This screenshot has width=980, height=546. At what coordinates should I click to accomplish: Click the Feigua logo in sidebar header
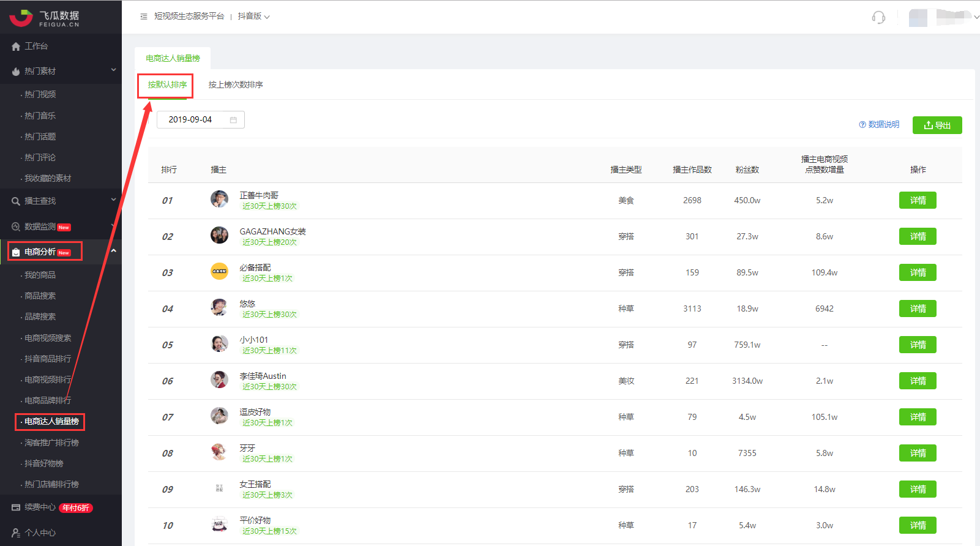pyautogui.click(x=44, y=18)
